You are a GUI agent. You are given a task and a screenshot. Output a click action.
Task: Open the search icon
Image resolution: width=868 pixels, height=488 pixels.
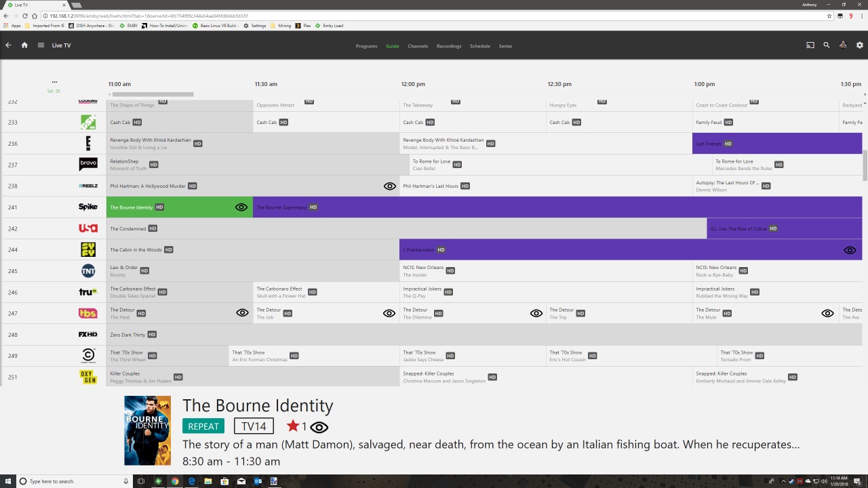click(x=827, y=45)
